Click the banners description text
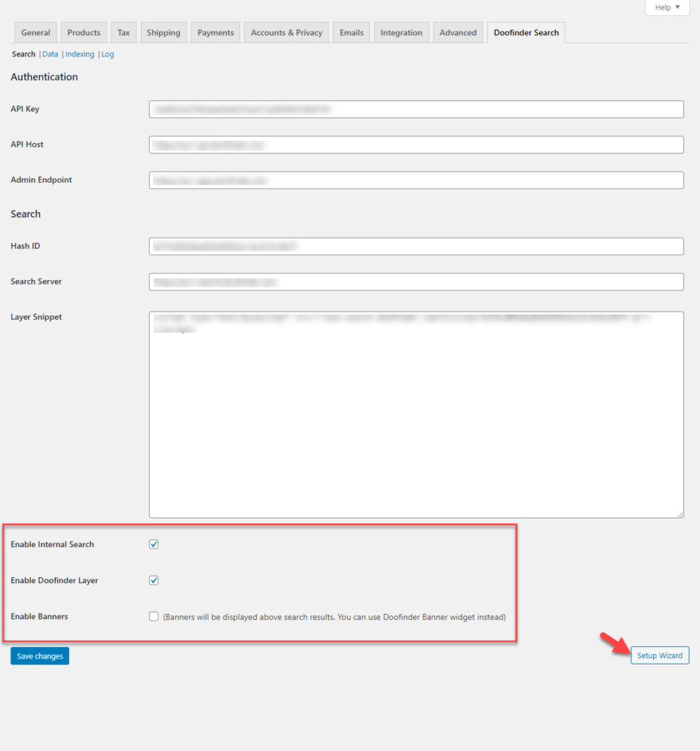Screen dimensions: 700x751 (x=335, y=617)
